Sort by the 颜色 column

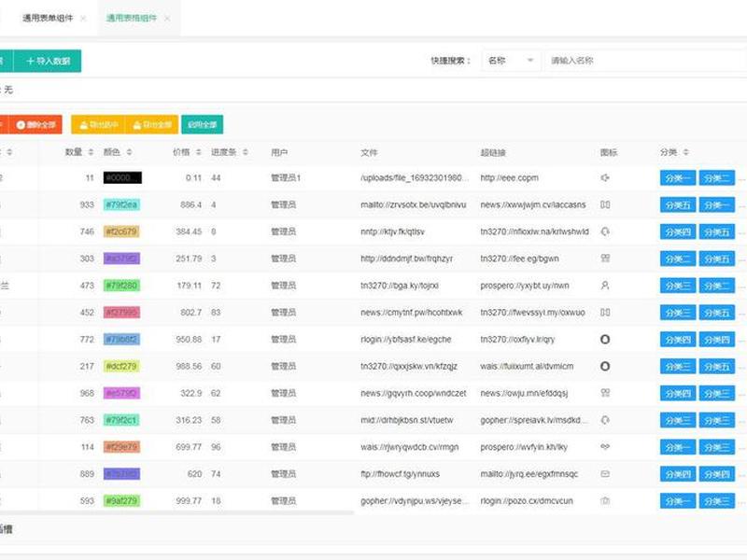coord(129,152)
